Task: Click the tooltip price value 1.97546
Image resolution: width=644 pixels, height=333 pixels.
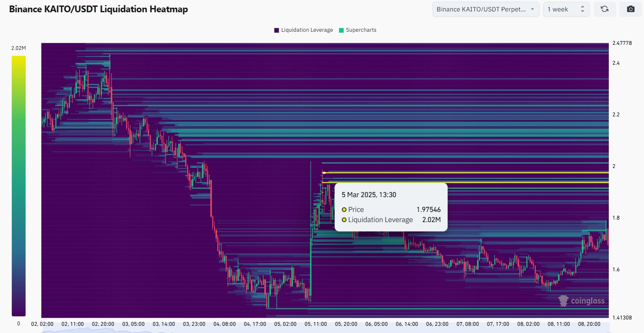Action: (x=429, y=209)
